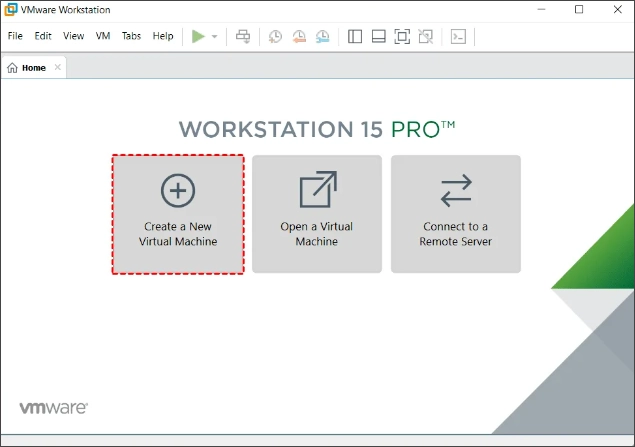Open the File menu

pyautogui.click(x=15, y=36)
